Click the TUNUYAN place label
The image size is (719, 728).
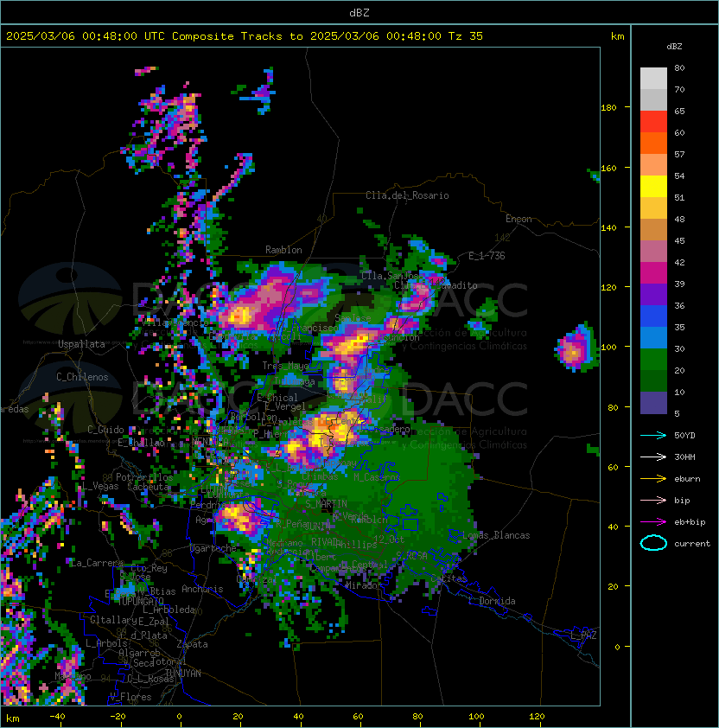point(183,674)
